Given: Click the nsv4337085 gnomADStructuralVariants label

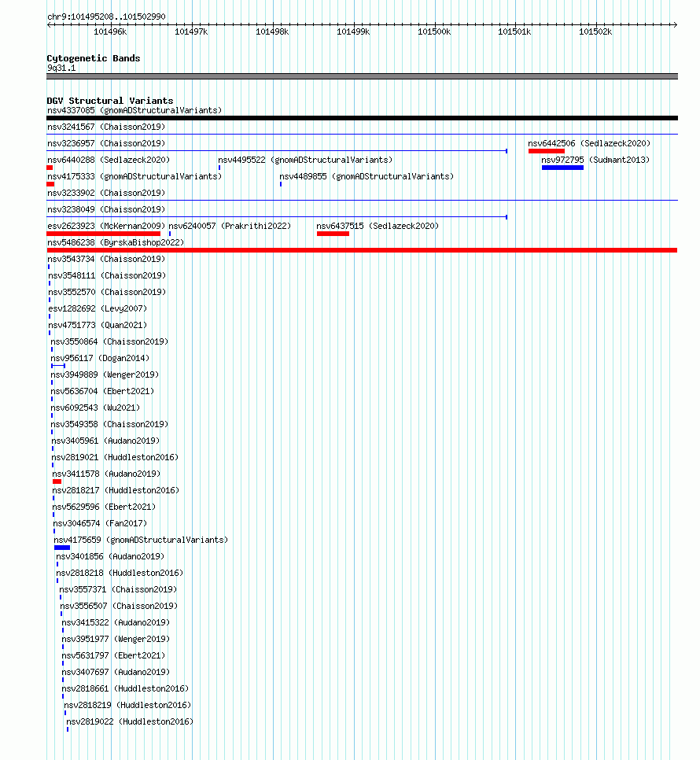Looking at the screenshot, I should click(x=134, y=110).
